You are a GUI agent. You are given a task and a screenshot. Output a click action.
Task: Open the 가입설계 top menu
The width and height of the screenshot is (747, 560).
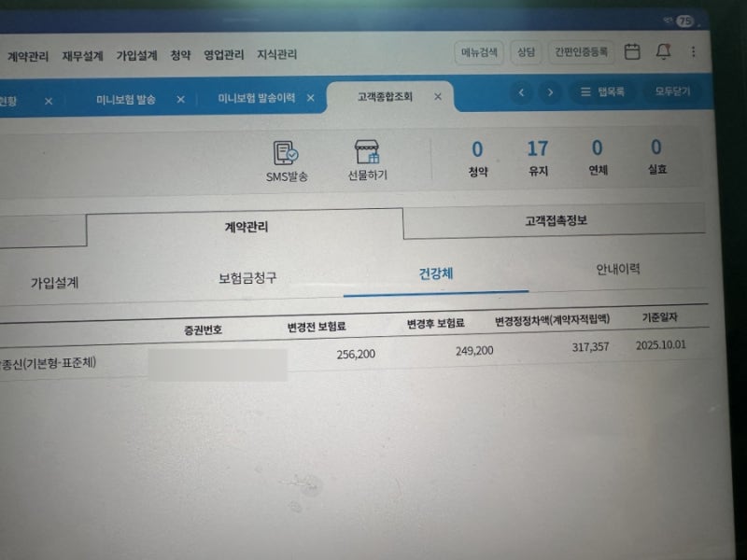tap(136, 56)
